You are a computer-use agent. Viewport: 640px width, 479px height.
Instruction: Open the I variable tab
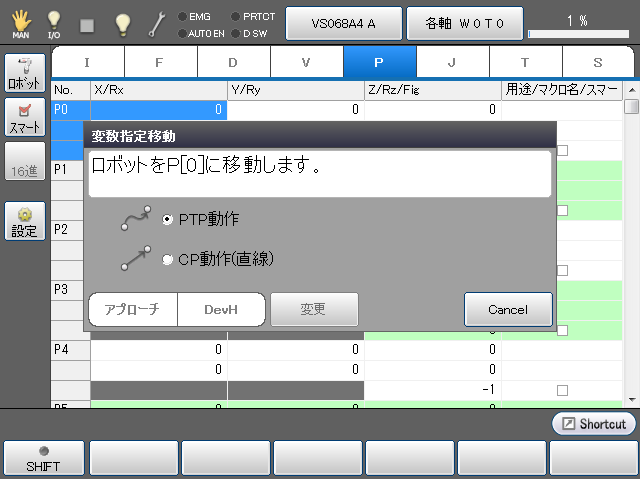87,62
